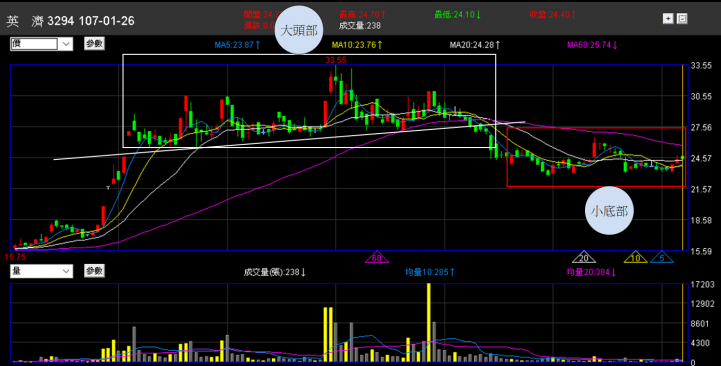Click the 参數 button beside the 量 dropdown
This screenshot has width=721, height=366.
tap(94, 271)
